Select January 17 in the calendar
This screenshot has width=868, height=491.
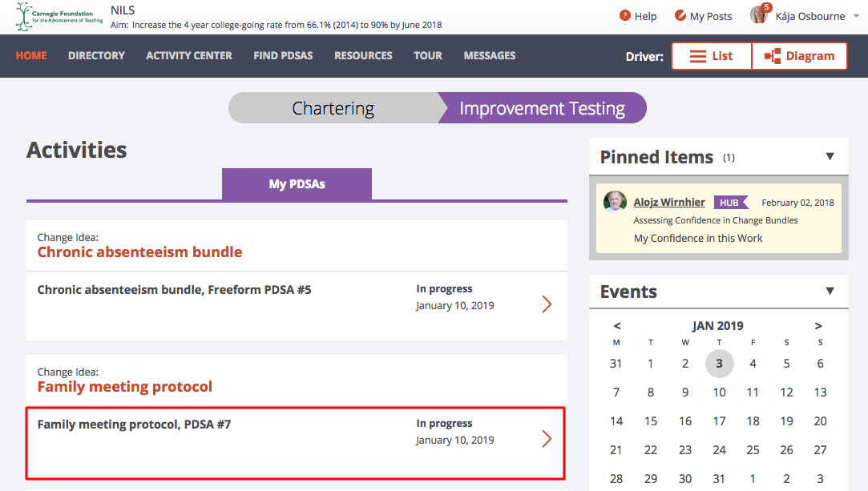click(x=719, y=421)
